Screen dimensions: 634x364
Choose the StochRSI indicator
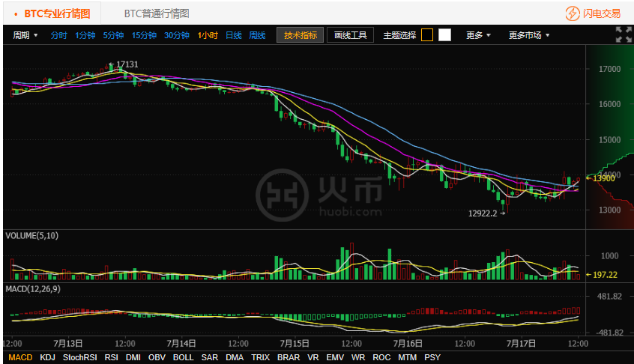[79, 357]
